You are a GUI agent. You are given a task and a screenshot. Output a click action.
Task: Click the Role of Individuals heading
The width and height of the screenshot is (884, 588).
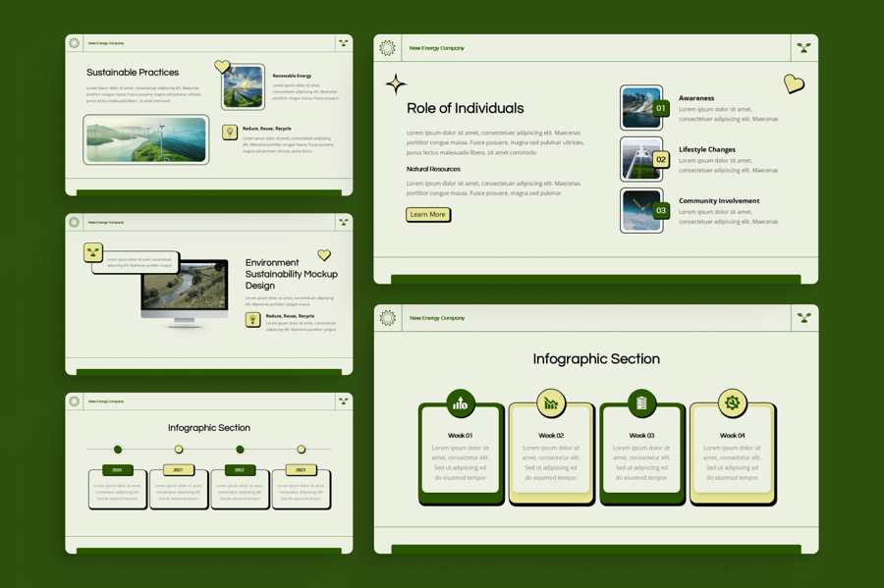466,109
